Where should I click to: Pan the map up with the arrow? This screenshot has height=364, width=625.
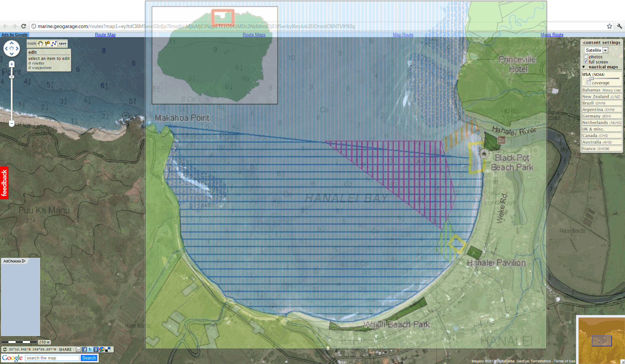(12, 43)
